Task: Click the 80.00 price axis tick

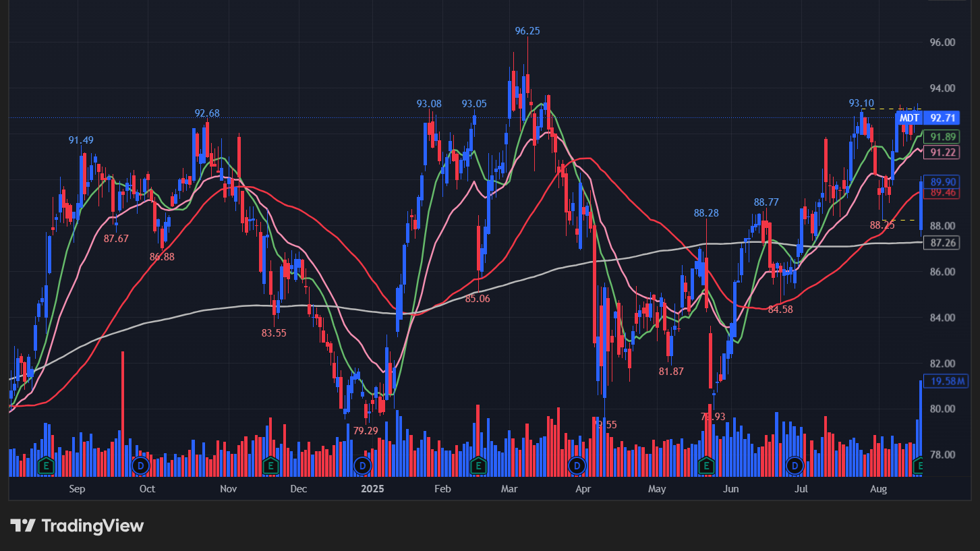Action: tap(943, 409)
